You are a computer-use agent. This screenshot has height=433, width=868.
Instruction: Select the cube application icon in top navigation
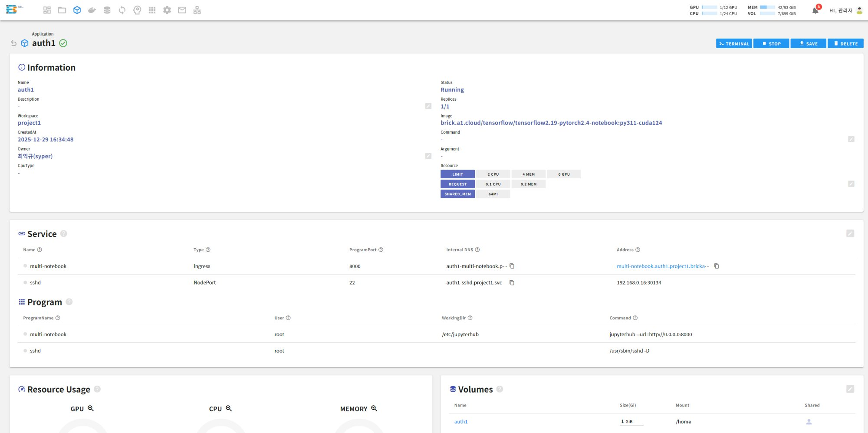tap(77, 10)
